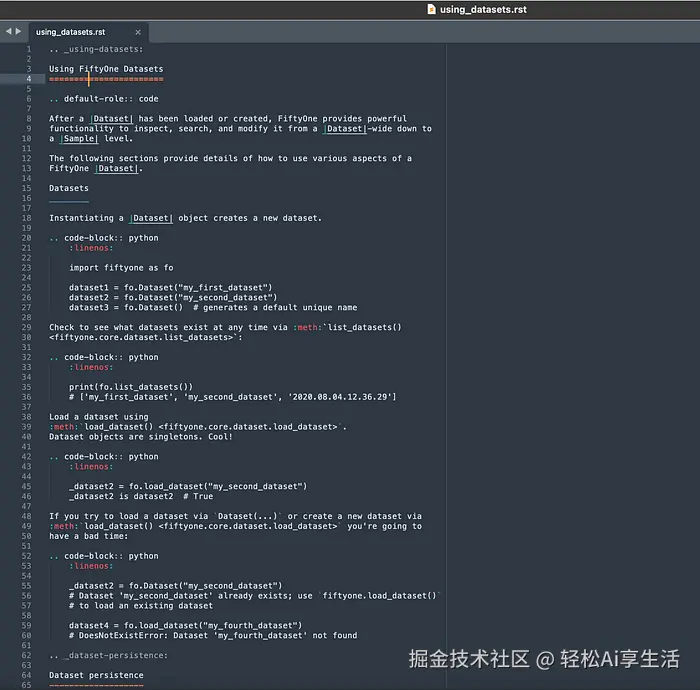The width and height of the screenshot is (700, 690).
Task: Click the 'Datasets' section heading on line 15
Action: click(x=69, y=188)
